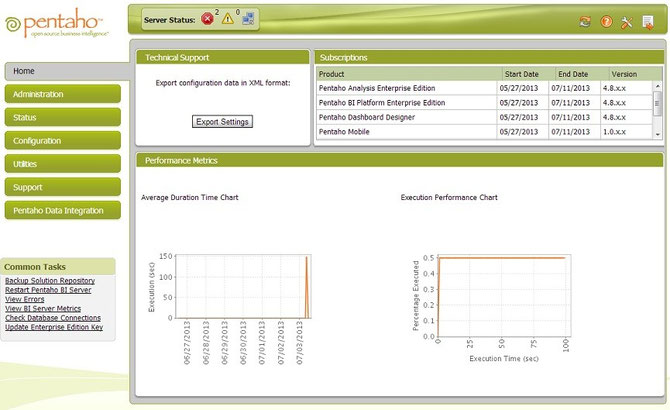Select the Pentaho Dashboard Designer subscription row
Viewport: 670px width, 410px height.
click(x=408, y=117)
